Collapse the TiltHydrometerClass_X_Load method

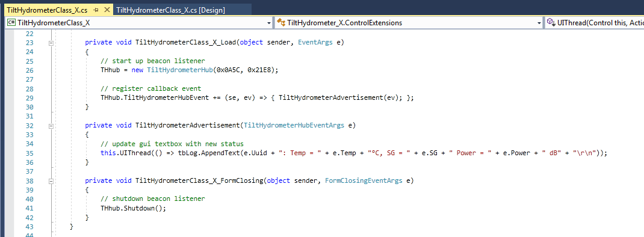pos(51,43)
